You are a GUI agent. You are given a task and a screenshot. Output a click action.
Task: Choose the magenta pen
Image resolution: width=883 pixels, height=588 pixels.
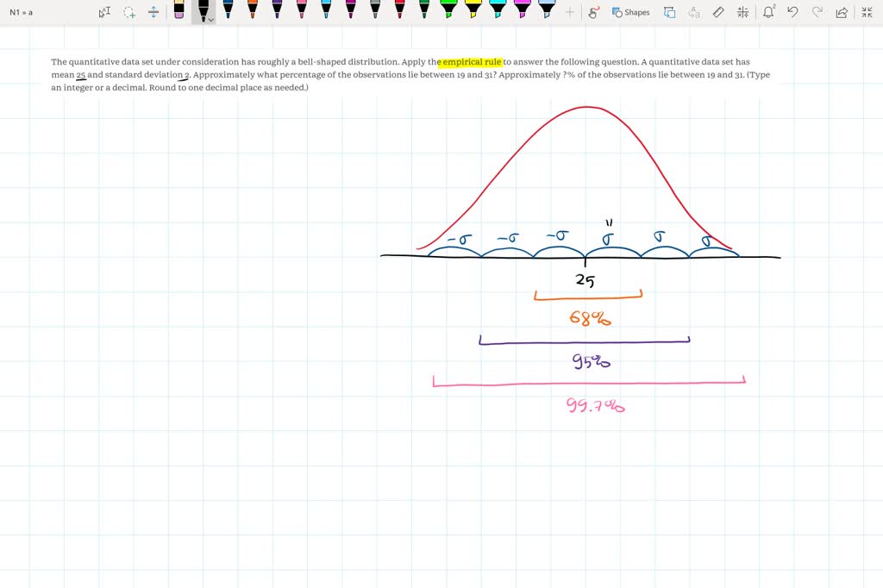point(350,9)
